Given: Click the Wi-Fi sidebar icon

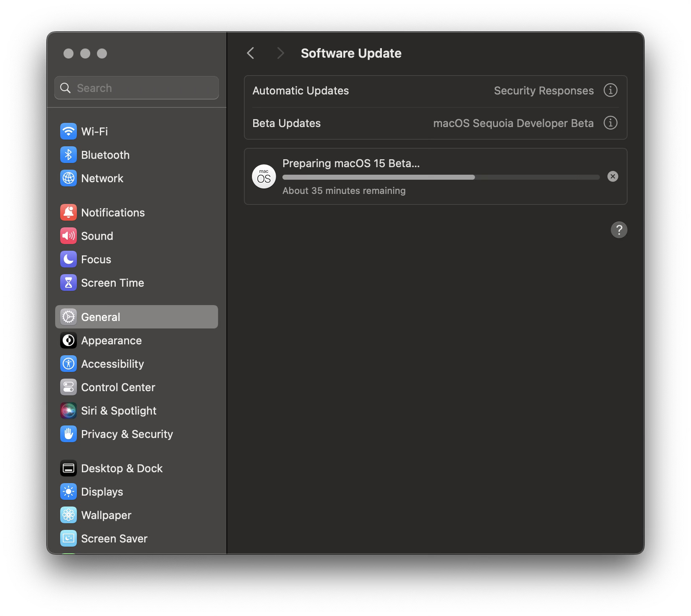Looking at the screenshot, I should (69, 131).
